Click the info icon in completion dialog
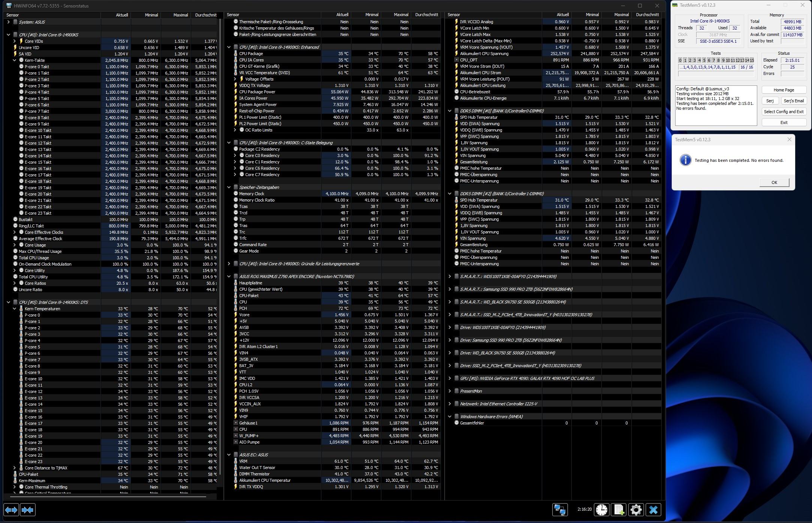The width and height of the screenshot is (812, 523). click(x=685, y=160)
